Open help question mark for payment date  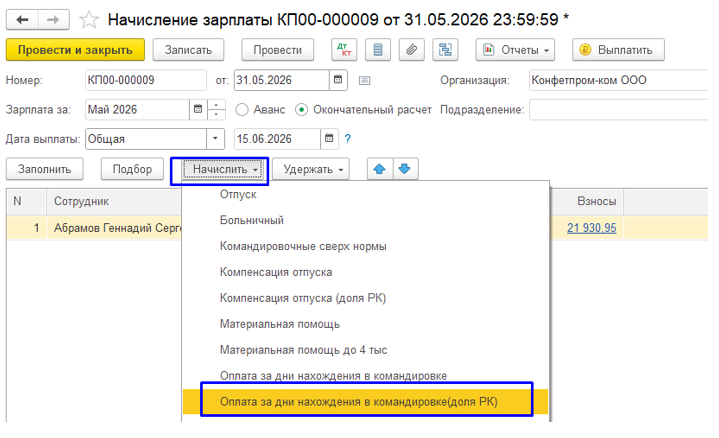(x=348, y=139)
